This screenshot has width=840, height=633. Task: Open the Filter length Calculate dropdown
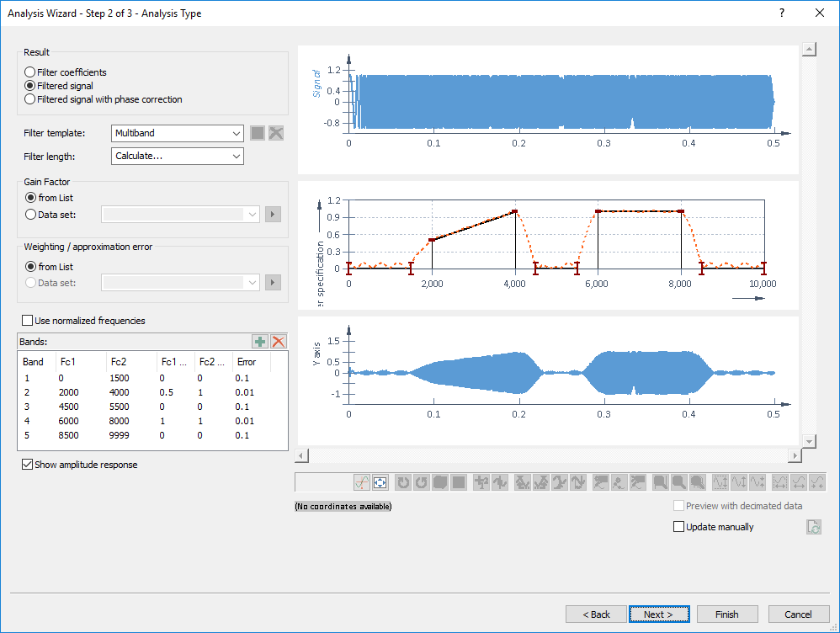pos(178,156)
